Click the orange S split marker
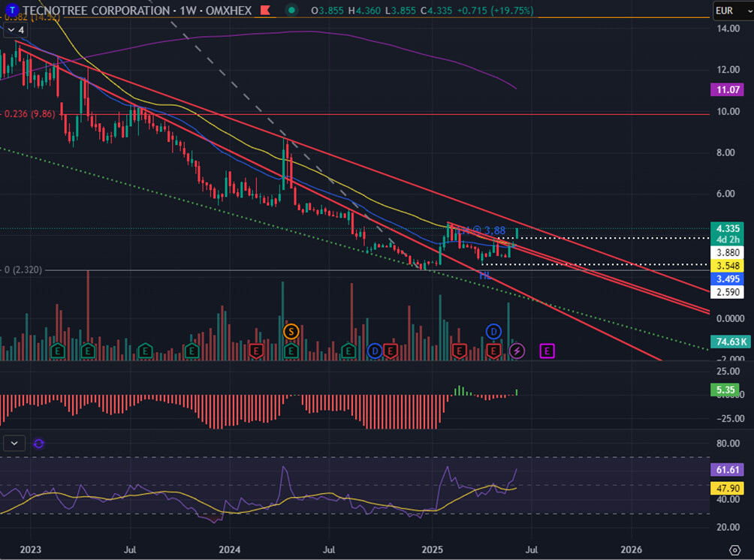The width and height of the screenshot is (754, 560). point(291,331)
